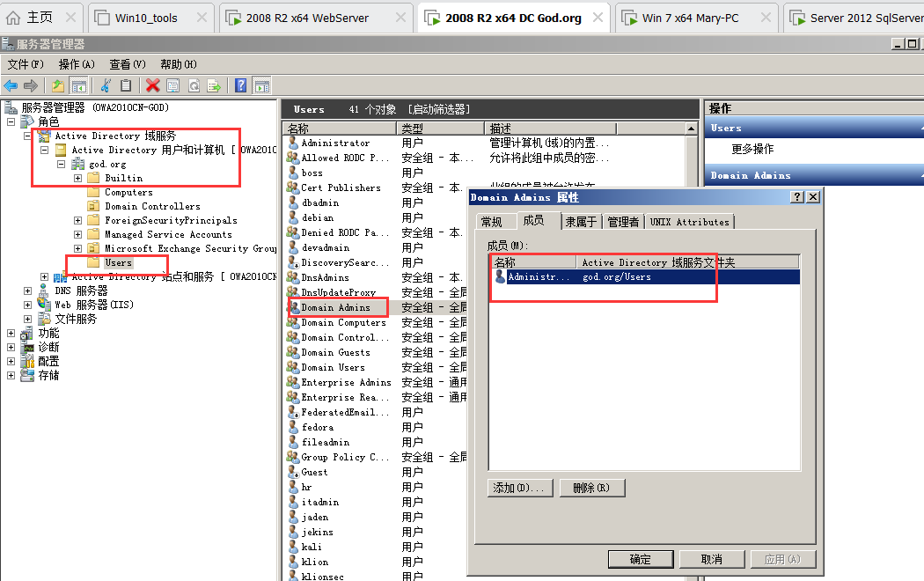The height and width of the screenshot is (581, 924).
Task: Click the Properties toolbar icon
Action: (x=172, y=85)
